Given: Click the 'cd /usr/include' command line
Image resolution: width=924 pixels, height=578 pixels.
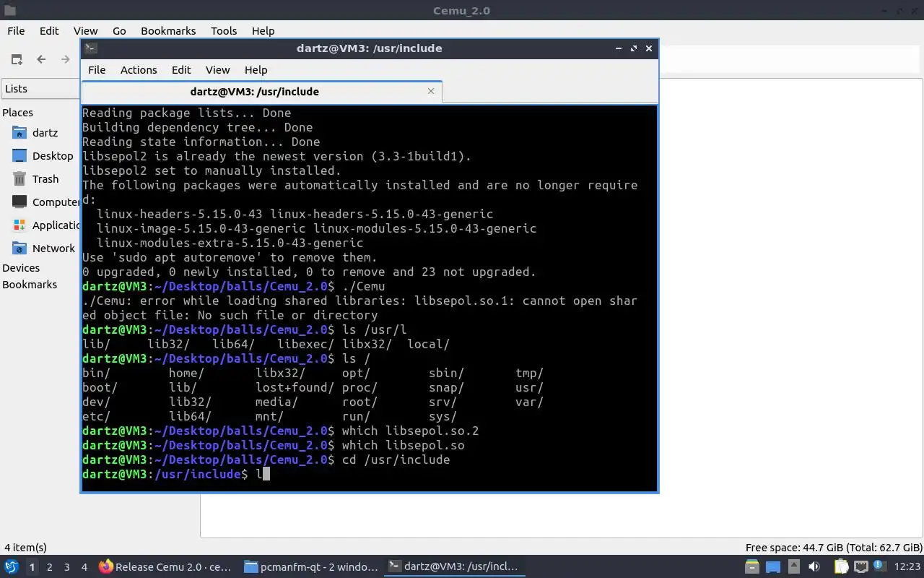Looking at the screenshot, I should click(266, 460).
